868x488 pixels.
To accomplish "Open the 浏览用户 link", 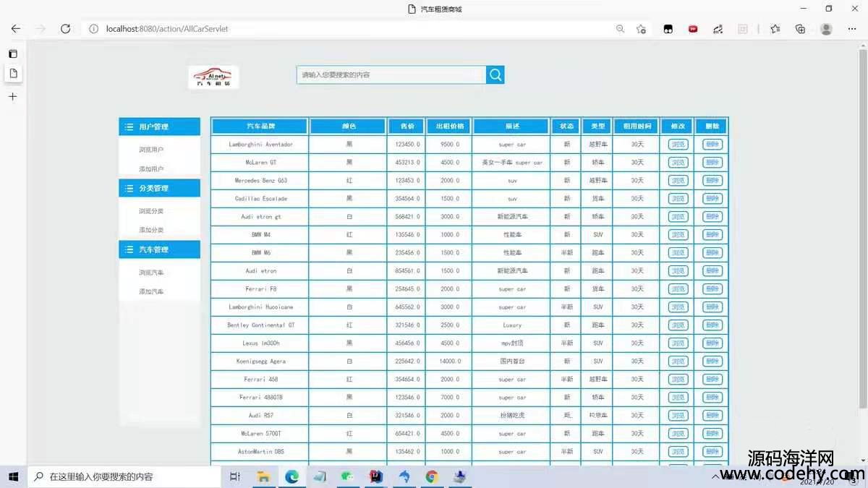I will tap(151, 150).
